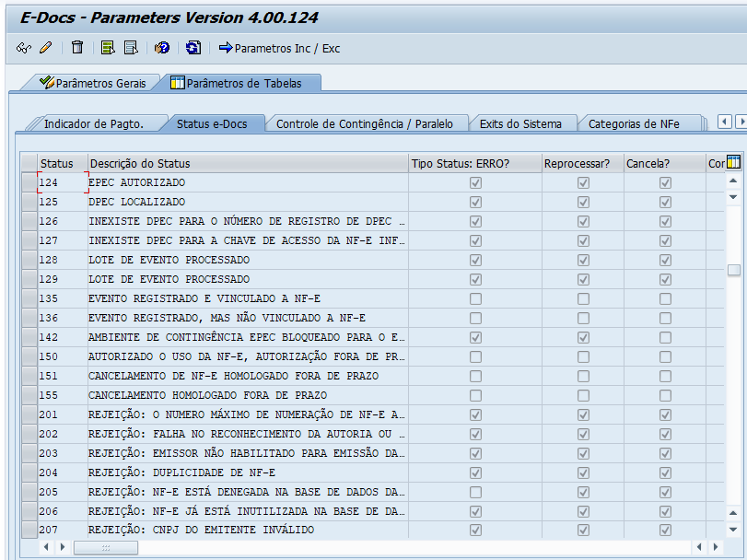Open table column settings icon
This screenshot has height=560, width=747.
733,163
